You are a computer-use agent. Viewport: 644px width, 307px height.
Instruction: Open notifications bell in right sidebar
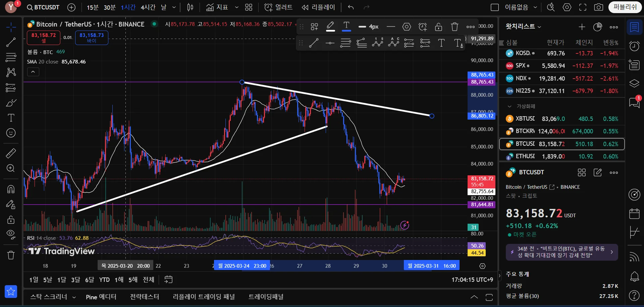click(x=634, y=276)
